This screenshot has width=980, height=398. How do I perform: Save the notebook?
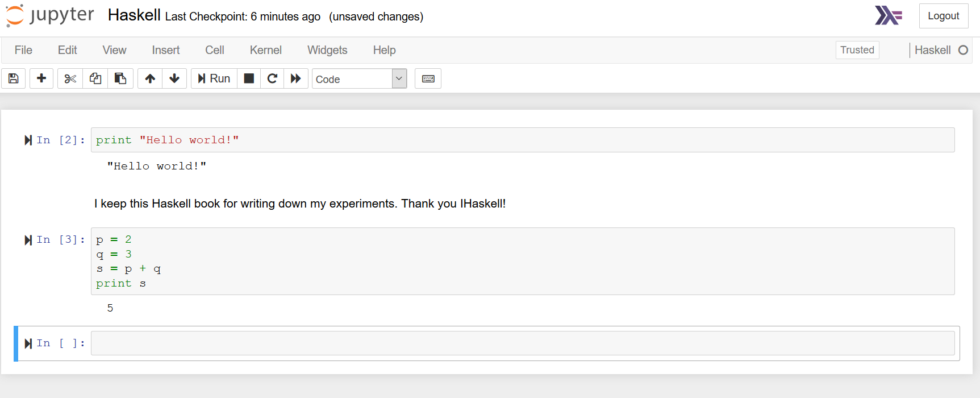13,78
